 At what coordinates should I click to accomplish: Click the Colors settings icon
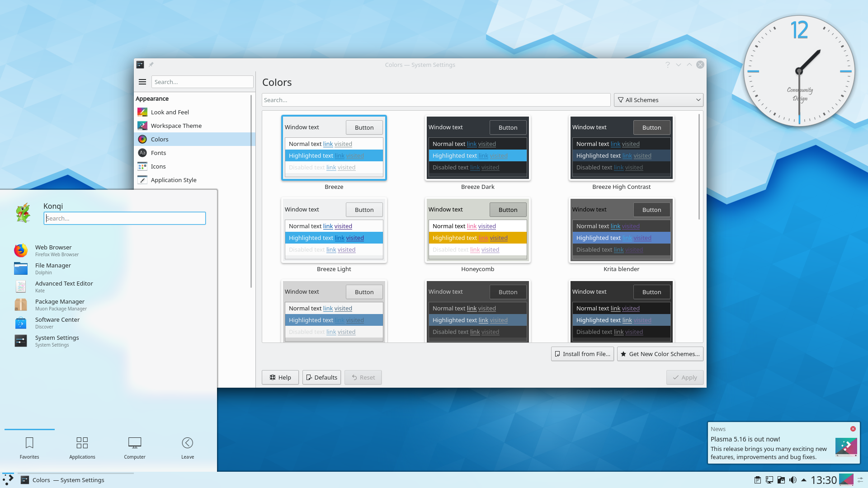142,139
